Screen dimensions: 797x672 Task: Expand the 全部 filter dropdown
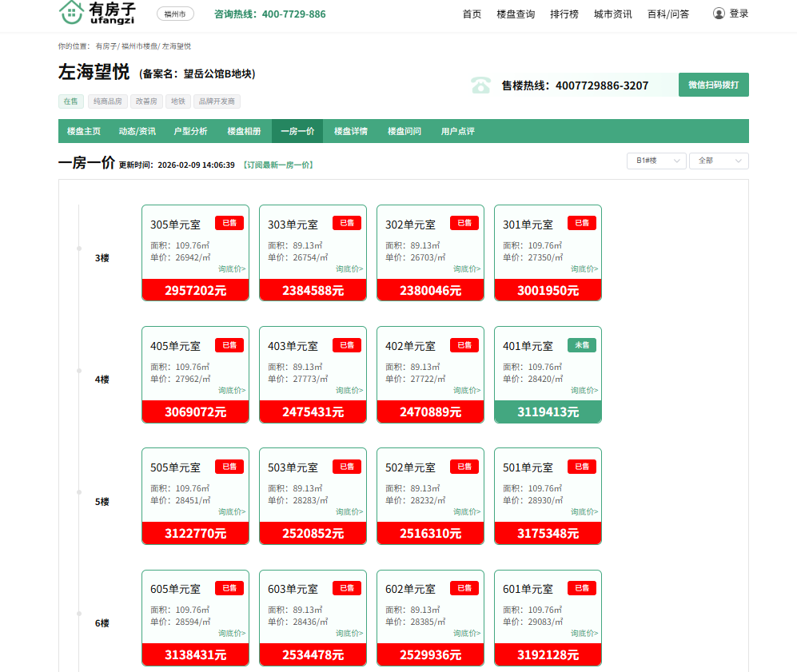(718, 161)
